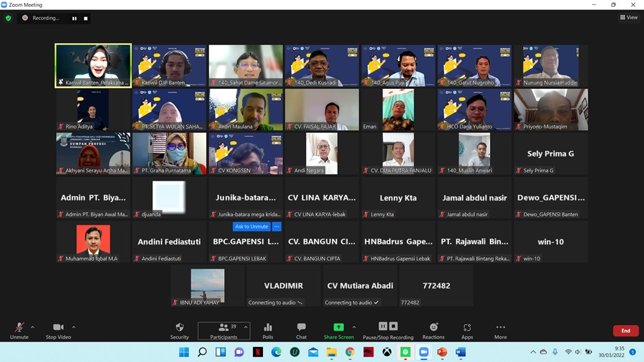This screenshot has width=644, height=362.
Task: Open the Chat panel
Action: [301, 330]
